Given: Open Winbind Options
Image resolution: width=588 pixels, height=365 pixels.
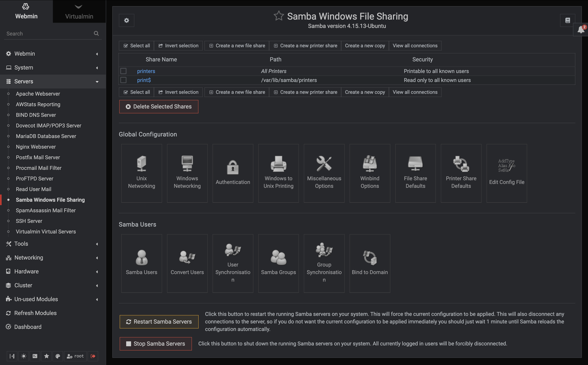Looking at the screenshot, I should (370, 173).
